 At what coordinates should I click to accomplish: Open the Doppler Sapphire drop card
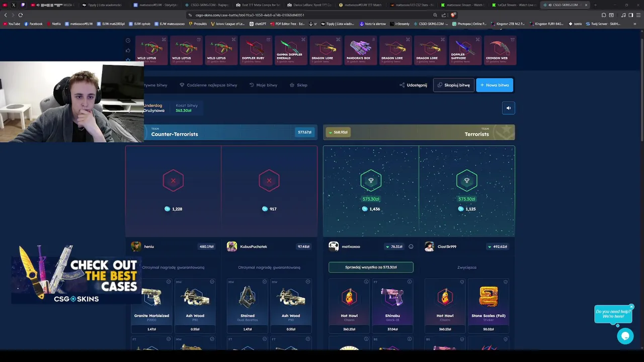pyautogui.click(x=465, y=50)
